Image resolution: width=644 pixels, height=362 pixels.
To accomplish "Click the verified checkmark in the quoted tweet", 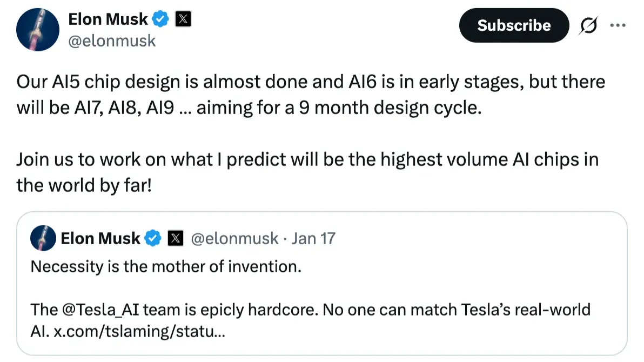I will tap(153, 238).
